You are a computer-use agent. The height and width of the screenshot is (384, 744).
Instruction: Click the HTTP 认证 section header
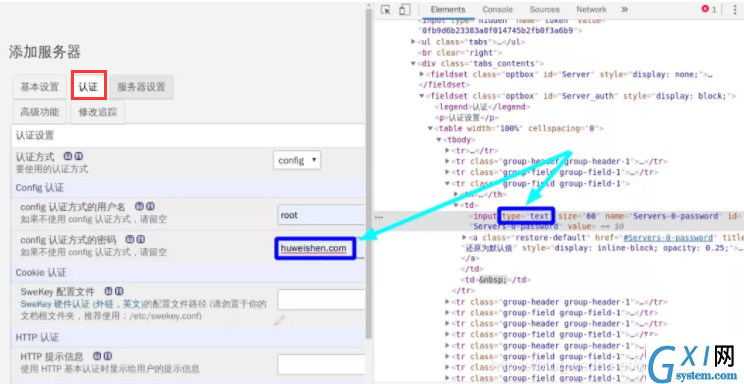(37, 337)
